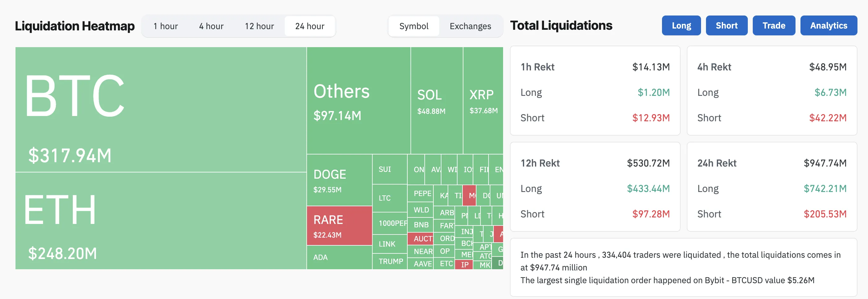
Task: Select the 24 hour timeframe
Action: pos(309,26)
